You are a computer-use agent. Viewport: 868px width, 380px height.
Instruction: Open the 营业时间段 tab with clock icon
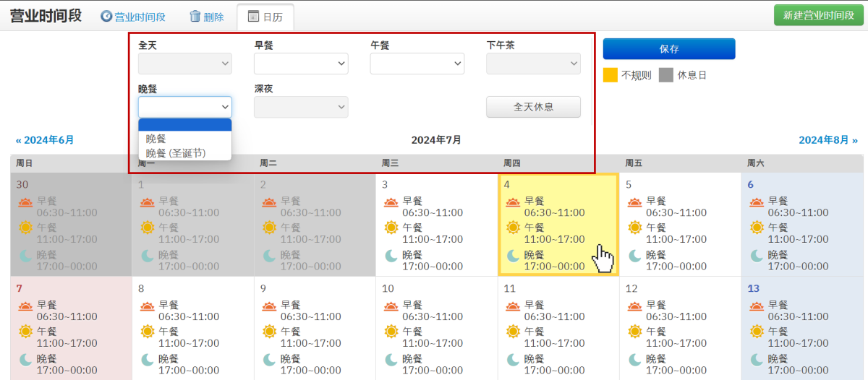pyautogui.click(x=132, y=17)
